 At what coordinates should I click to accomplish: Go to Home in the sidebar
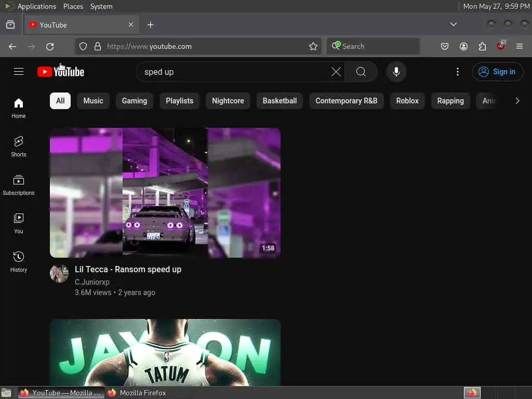(x=19, y=108)
